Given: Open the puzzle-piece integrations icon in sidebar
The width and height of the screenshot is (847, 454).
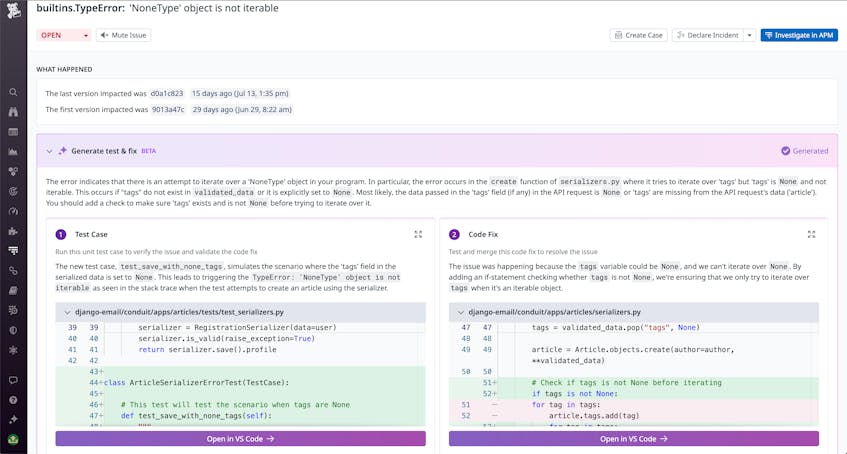Looking at the screenshot, I should 14,231.
